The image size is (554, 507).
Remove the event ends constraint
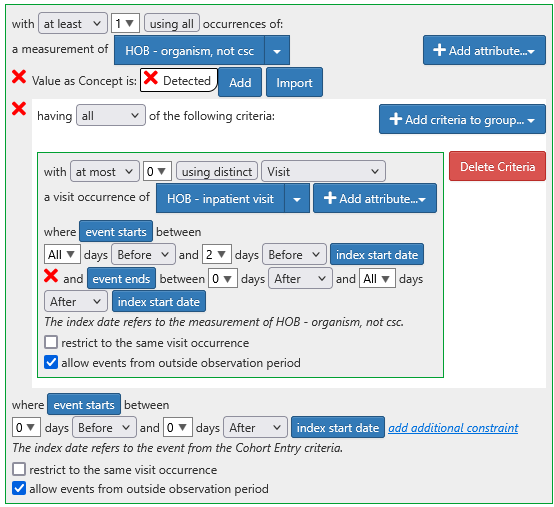[51, 276]
